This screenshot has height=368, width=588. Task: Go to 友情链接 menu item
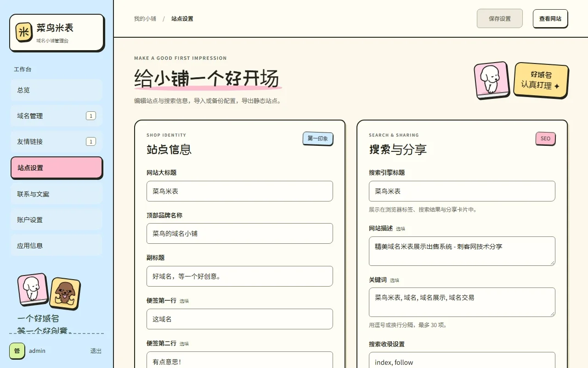click(x=57, y=142)
